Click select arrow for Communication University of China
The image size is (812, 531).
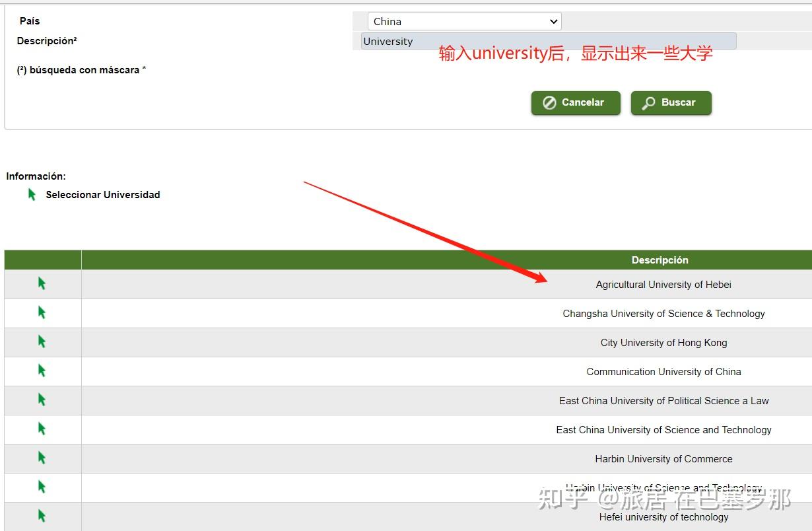(42, 371)
